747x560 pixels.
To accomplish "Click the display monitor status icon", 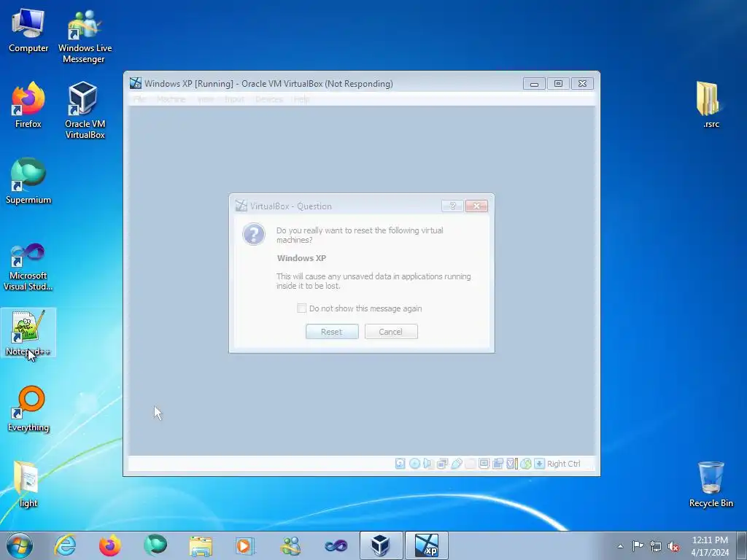I will (484, 463).
